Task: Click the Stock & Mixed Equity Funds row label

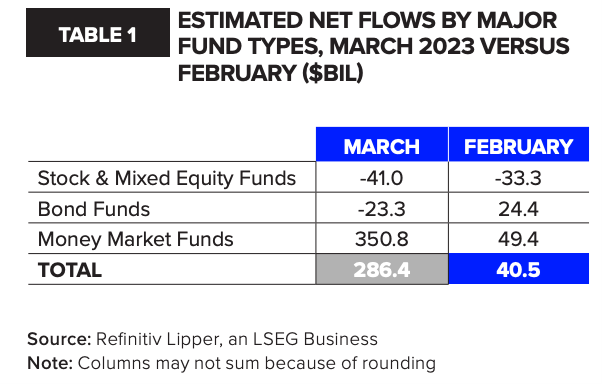Action: pos(167,178)
